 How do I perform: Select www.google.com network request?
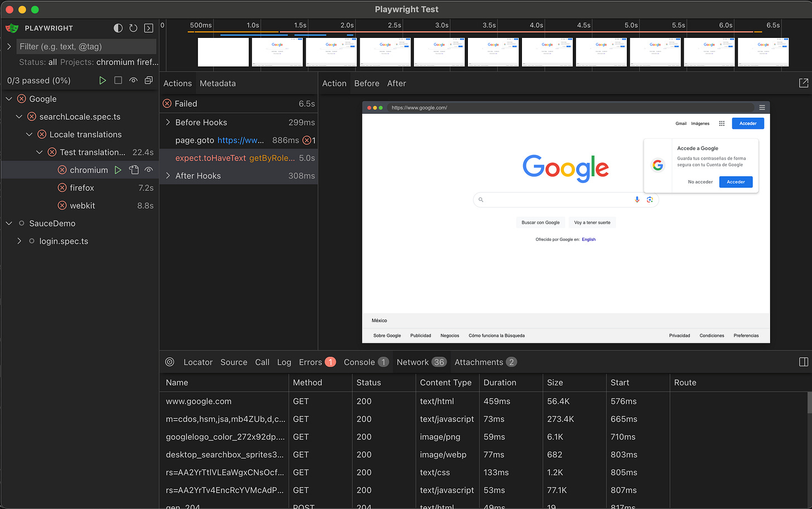point(483,401)
